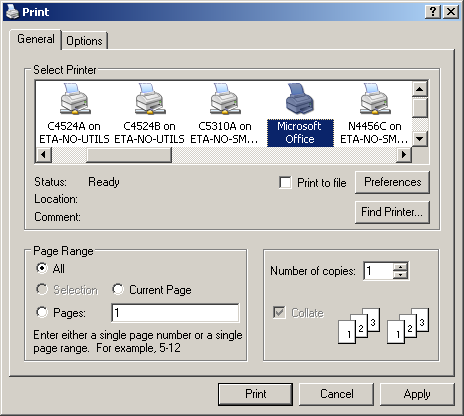464x416 pixels.
Task: Click printer list scroll left arrow
Action: coord(44,155)
